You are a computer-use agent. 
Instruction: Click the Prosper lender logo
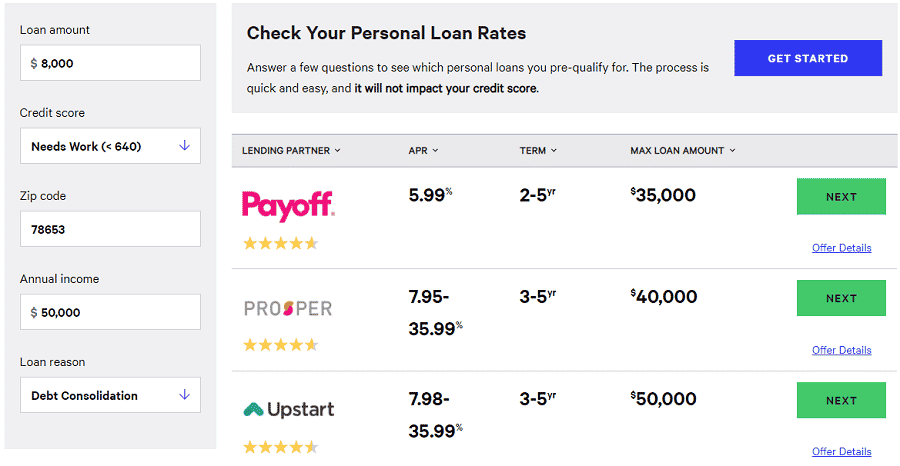coord(288,308)
